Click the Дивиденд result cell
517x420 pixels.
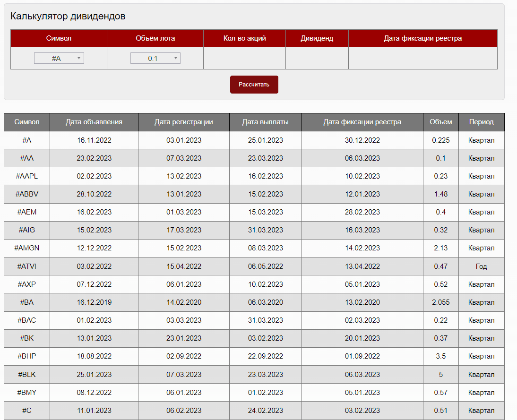click(x=317, y=58)
